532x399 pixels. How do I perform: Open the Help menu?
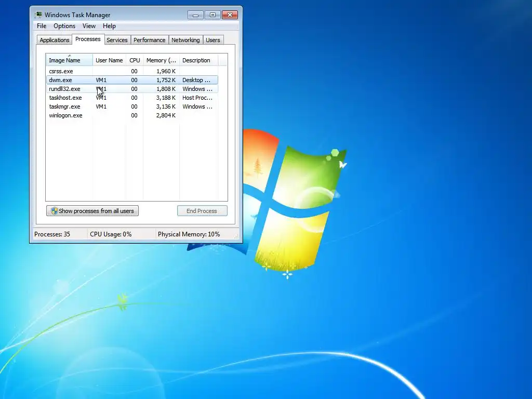coord(109,26)
